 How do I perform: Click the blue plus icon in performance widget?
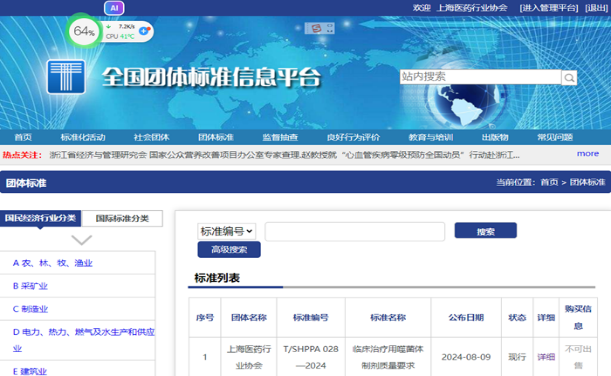pos(144,31)
